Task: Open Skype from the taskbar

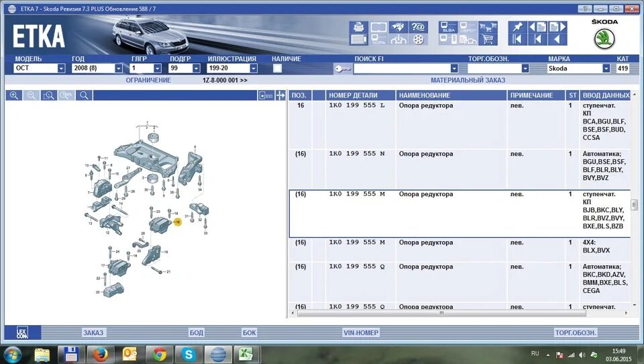Action: [x=189, y=354]
